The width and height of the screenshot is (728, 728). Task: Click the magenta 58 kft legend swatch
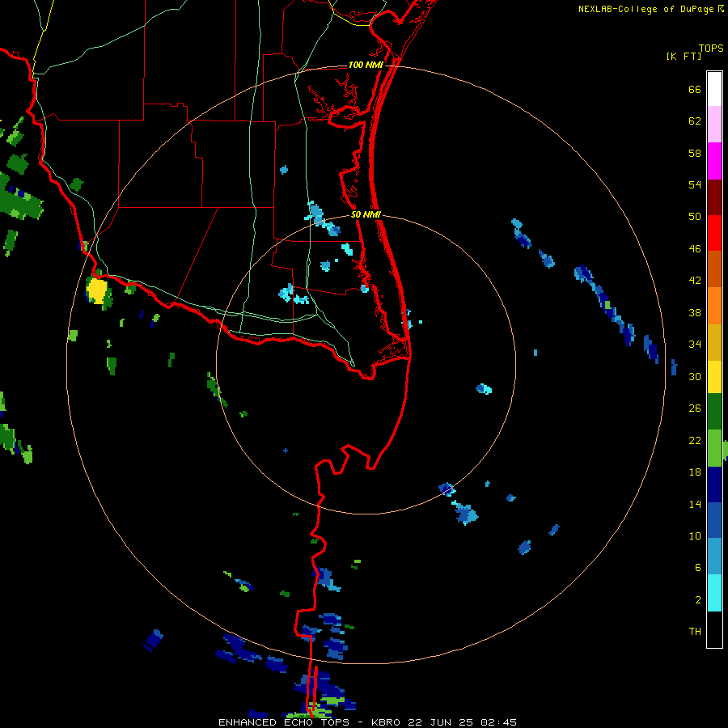click(x=714, y=161)
